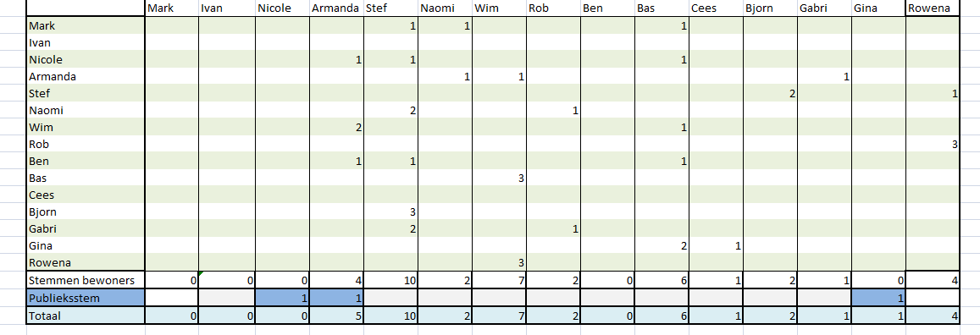
Task: Click the Mark row label cell
Action: click(86, 25)
